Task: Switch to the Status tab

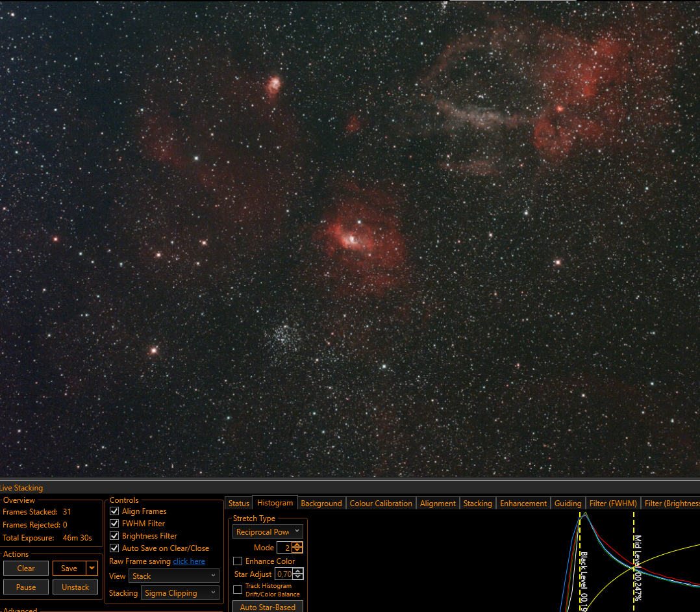Action: pos(239,503)
